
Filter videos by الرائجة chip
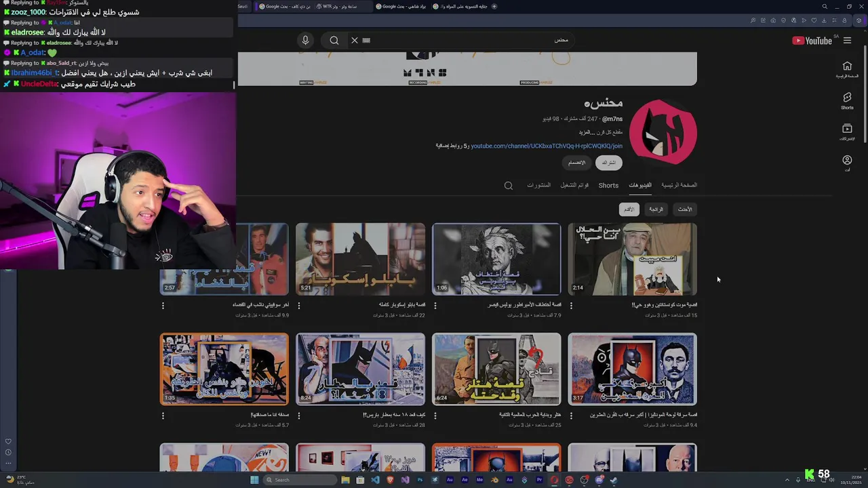pyautogui.click(x=656, y=209)
